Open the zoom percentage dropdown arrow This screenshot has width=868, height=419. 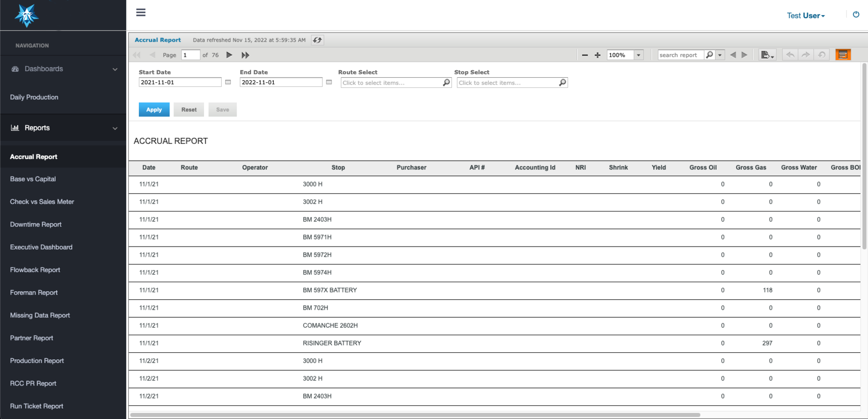[x=638, y=55]
